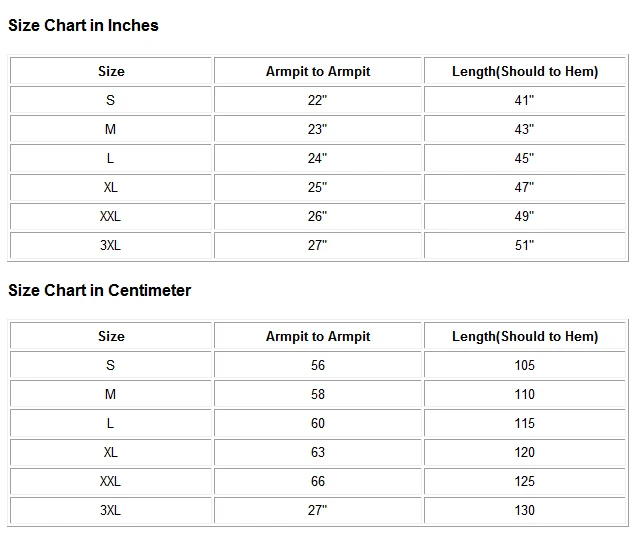
Task: Click the 66 armpit cell for XXL
Action: pyautogui.click(x=318, y=481)
